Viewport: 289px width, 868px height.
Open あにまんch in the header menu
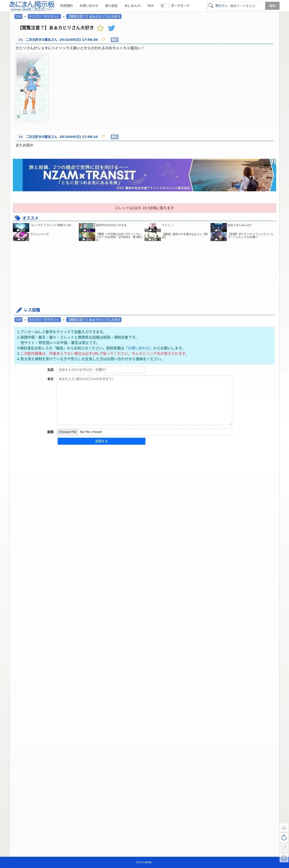pos(133,6)
